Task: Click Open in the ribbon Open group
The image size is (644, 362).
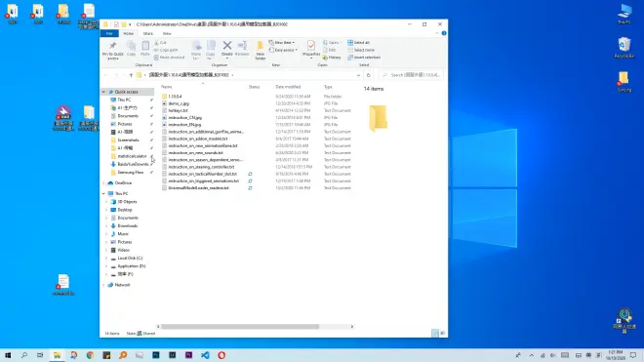Action: (331, 43)
